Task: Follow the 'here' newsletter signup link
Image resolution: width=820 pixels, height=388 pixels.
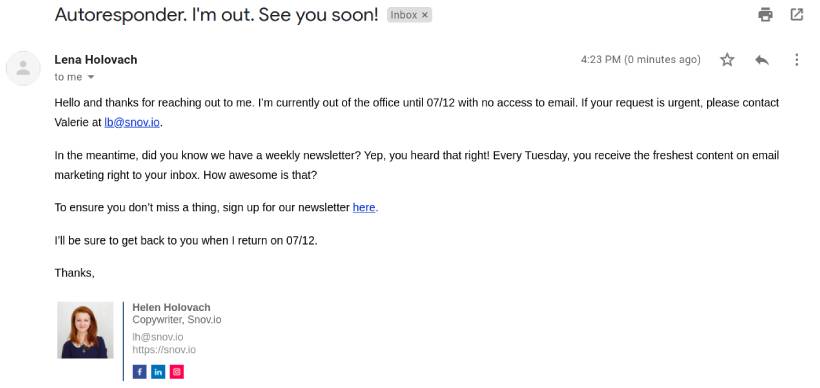Action: 364,208
